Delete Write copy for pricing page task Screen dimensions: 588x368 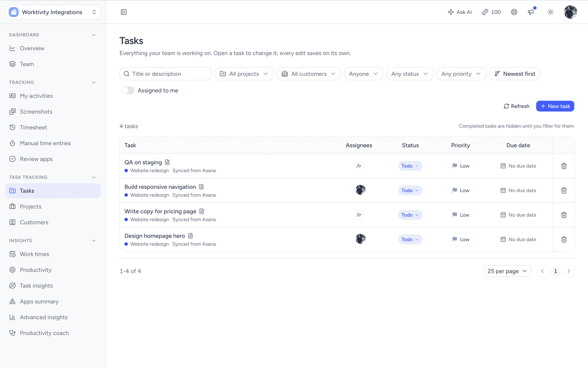(x=564, y=215)
